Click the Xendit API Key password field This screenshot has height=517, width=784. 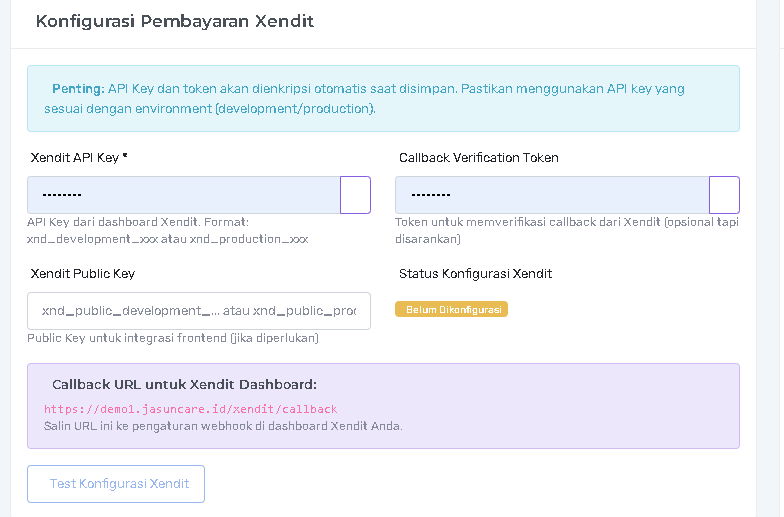click(184, 195)
